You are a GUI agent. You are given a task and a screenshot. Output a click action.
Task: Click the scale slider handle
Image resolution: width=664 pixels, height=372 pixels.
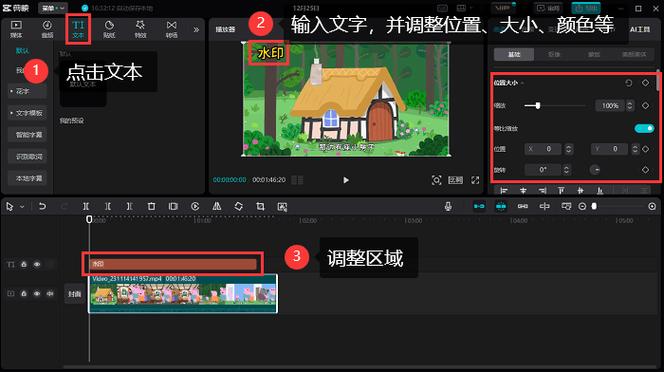(537, 105)
